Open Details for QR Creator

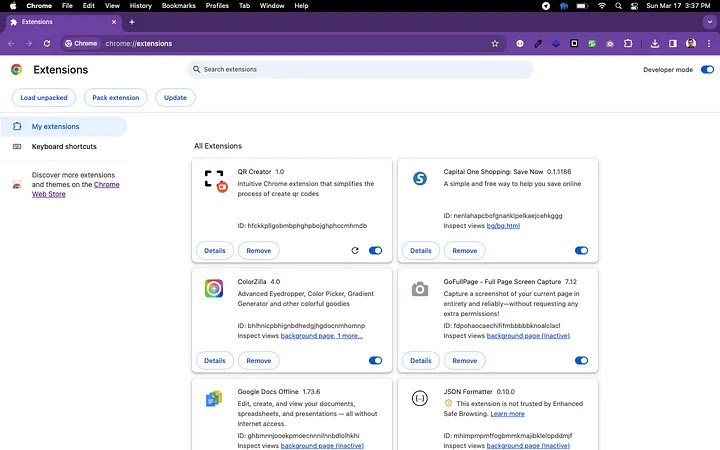point(214,251)
